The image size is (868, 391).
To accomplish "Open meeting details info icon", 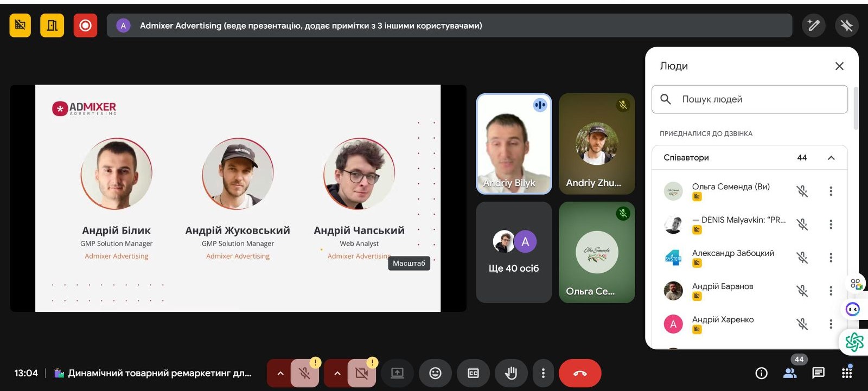I will 762,373.
